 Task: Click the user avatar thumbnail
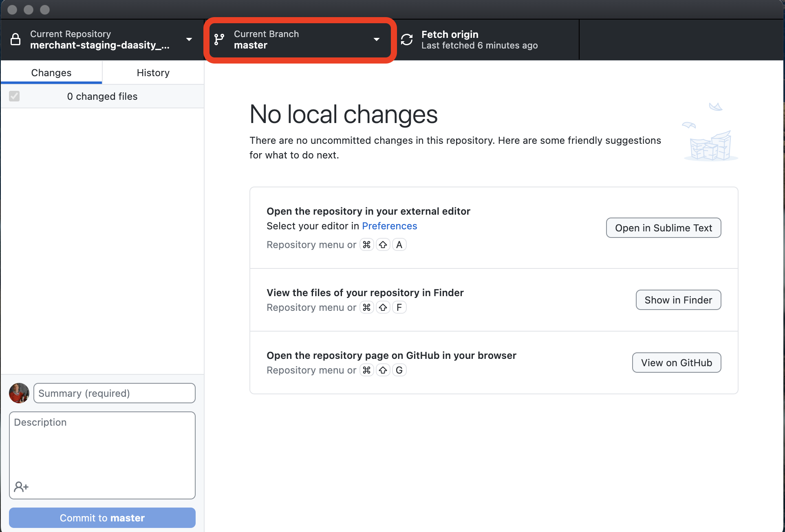tap(19, 393)
